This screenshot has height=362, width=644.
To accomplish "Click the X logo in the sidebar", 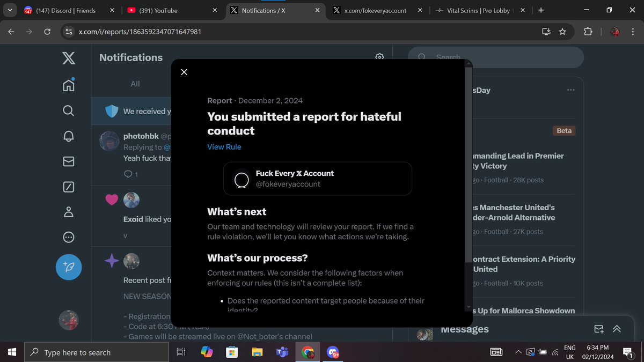I will (68, 57).
